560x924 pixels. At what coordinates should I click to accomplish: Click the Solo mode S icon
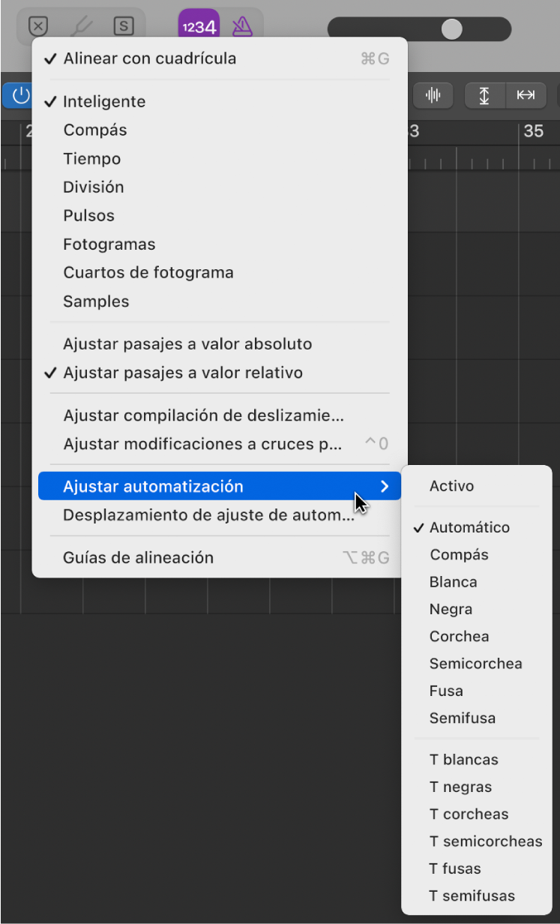coord(124,25)
